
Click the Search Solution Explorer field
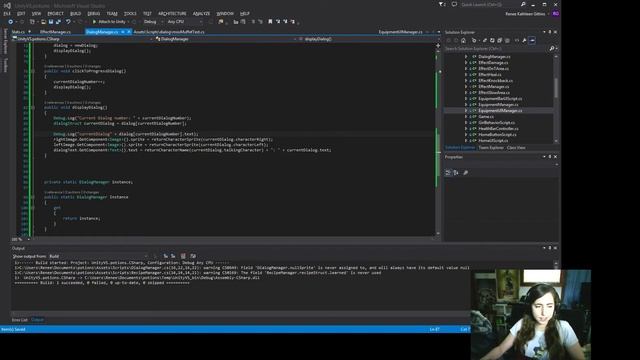pos(496,49)
